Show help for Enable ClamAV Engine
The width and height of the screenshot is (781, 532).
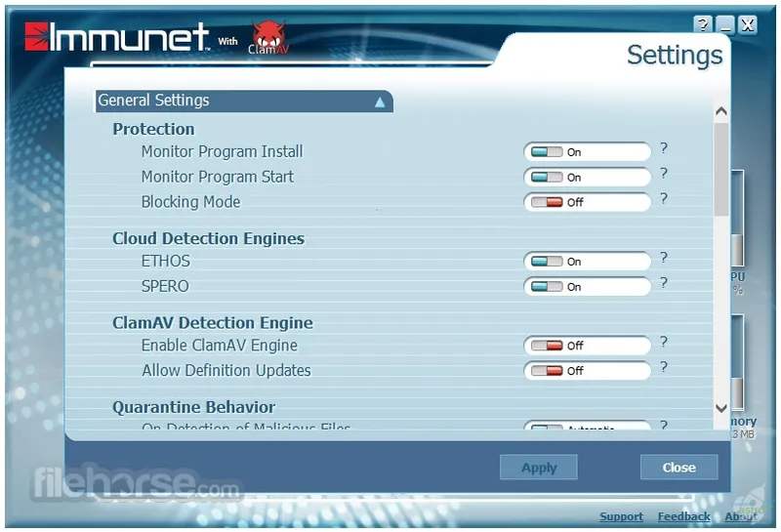click(x=664, y=343)
